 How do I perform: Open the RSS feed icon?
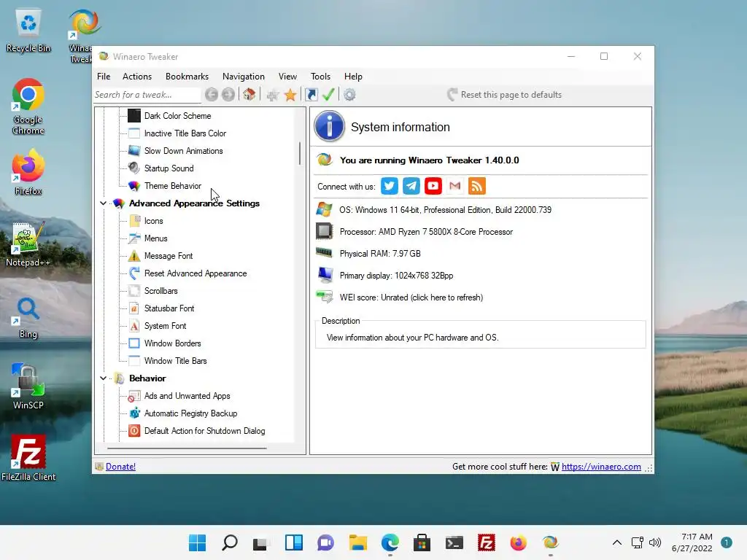477,186
